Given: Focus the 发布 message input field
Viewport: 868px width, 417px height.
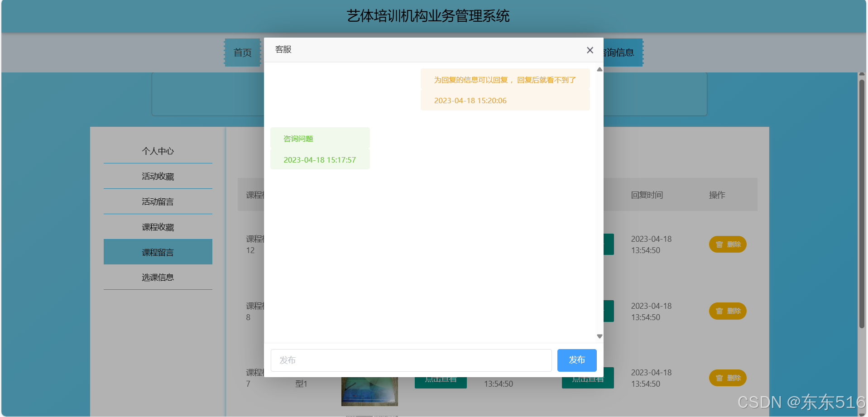Looking at the screenshot, I should pos(411,360).
